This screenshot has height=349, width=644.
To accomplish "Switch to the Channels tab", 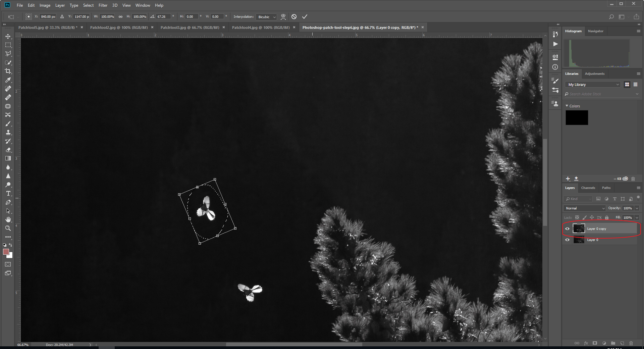I will 588,188.
